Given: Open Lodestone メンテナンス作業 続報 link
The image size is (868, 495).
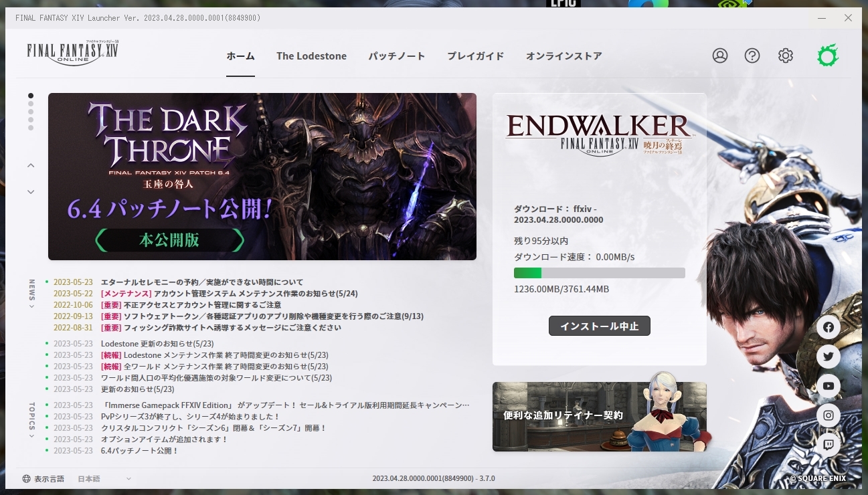Looking at the screenshot, I should click(x=214, y=355).
